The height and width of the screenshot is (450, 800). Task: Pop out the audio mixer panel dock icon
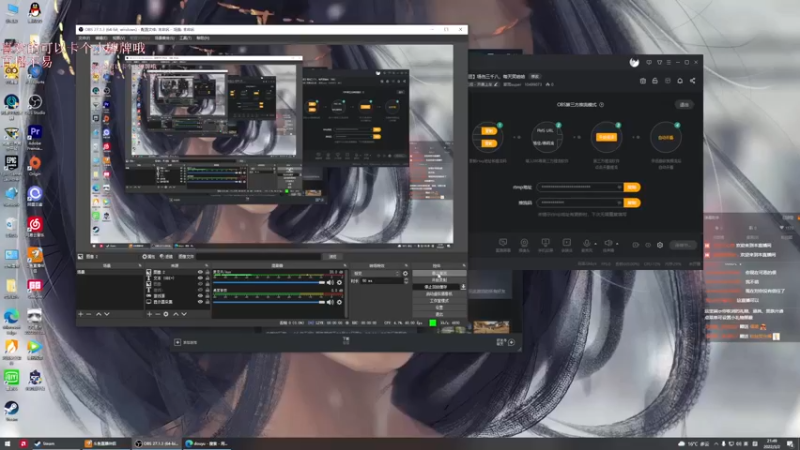(344, 265)
